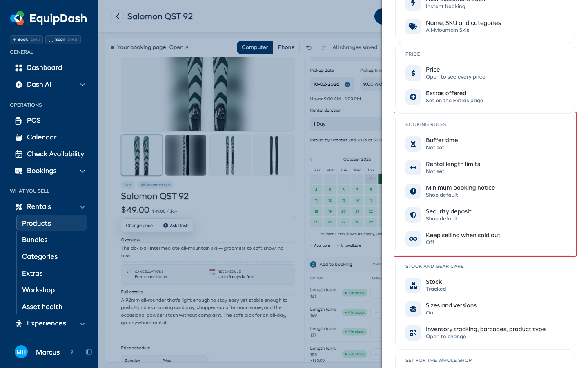The width and height of the screenshot is (588, 368).
Task: Click the Inventory tracking QR code icon
Action: (413, 333)
